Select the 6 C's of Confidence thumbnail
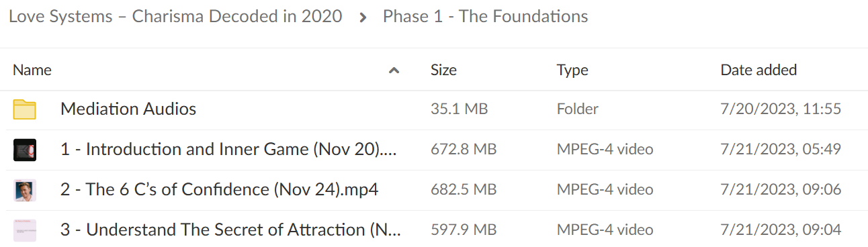The height and width of the screenshot is (247, 868). 24,190
